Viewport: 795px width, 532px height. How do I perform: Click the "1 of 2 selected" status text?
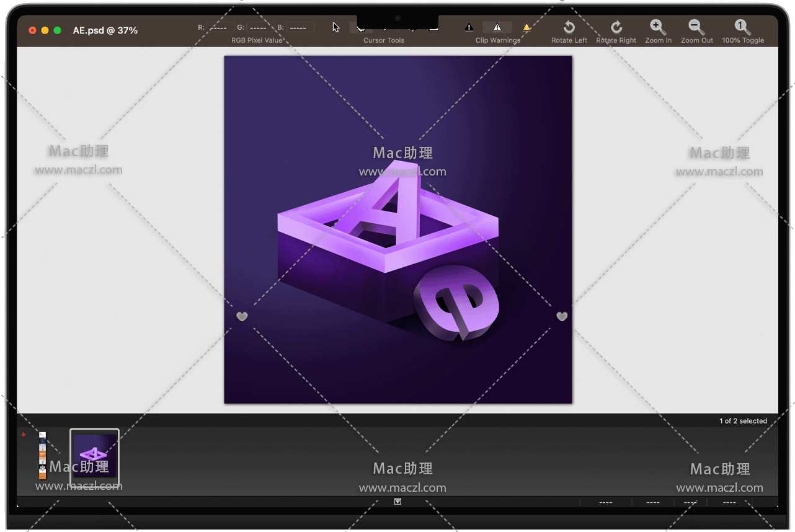tap(744, 421)
